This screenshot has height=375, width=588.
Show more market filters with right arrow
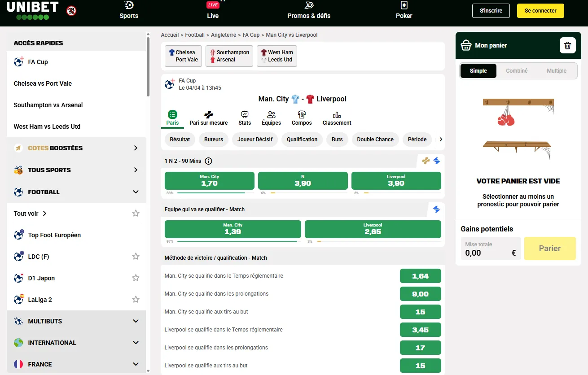click(441, 140)
